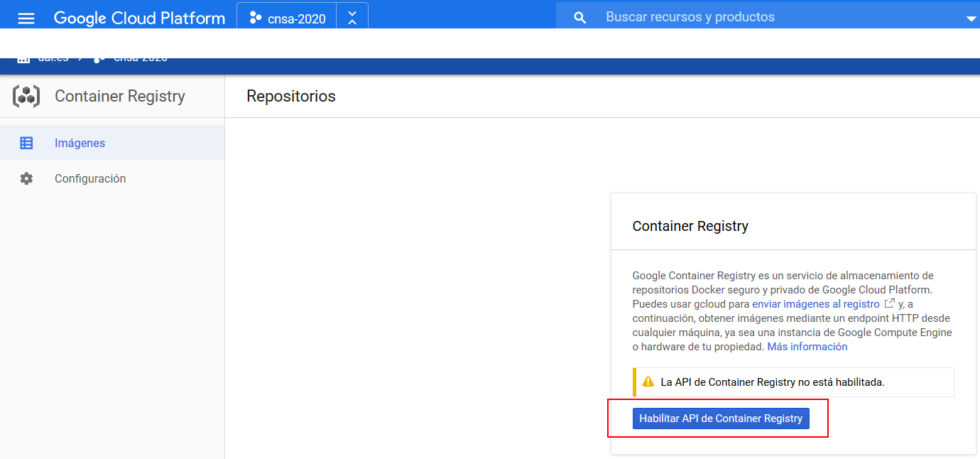Click the external-link icon beside enviar imágenes
Viewport: 980px width, 459px height.
click(889, 303)
